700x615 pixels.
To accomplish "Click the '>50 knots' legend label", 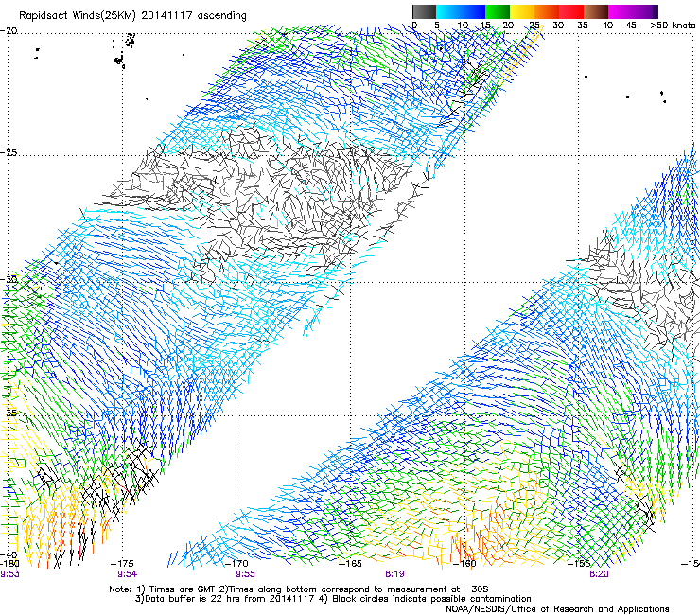I will click(x=673, y=25).
